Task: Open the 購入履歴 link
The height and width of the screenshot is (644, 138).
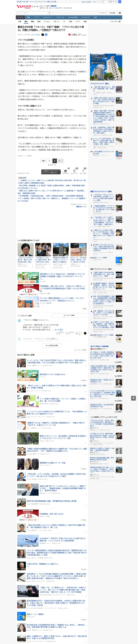Action: (x=112, y=13)
